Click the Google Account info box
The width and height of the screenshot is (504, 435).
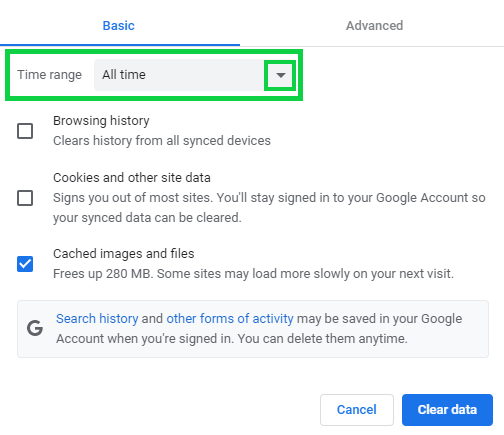point(253,329)
